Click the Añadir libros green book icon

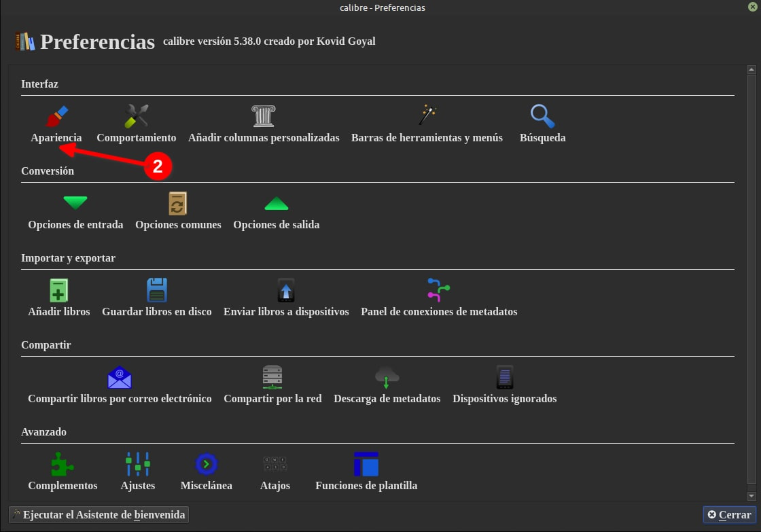58,290
